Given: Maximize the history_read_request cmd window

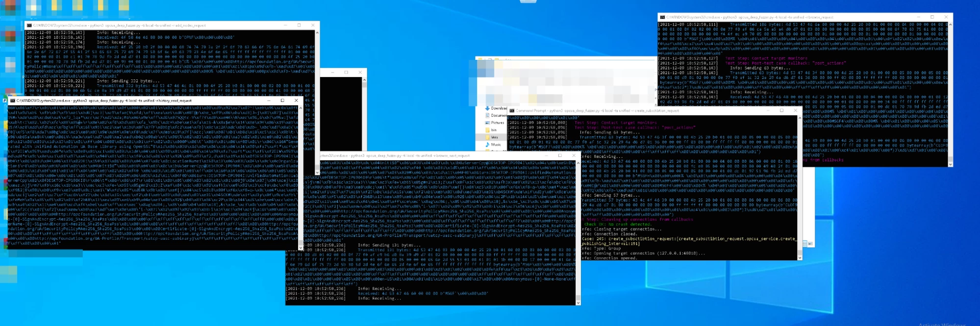Looking at the screenshot, I should point(282,100).
